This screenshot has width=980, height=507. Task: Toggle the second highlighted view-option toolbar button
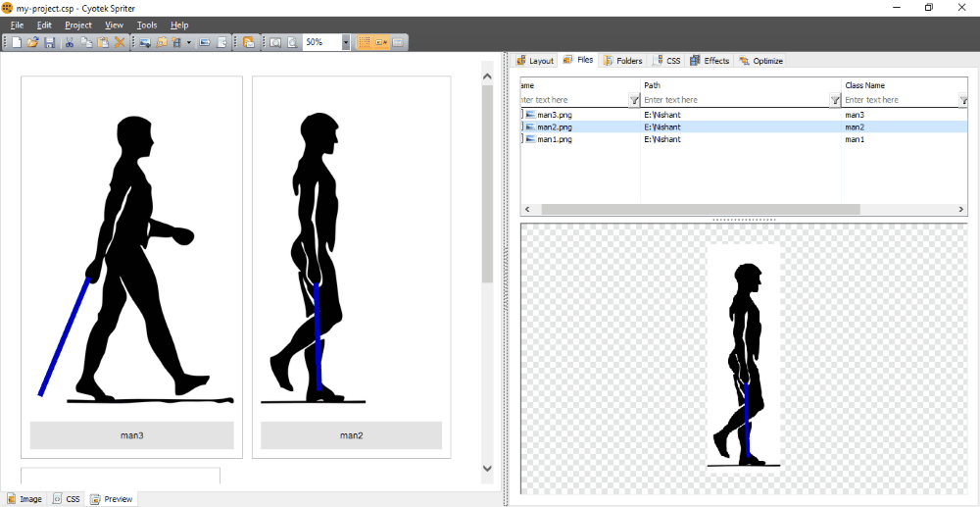(x=381, y=42)
